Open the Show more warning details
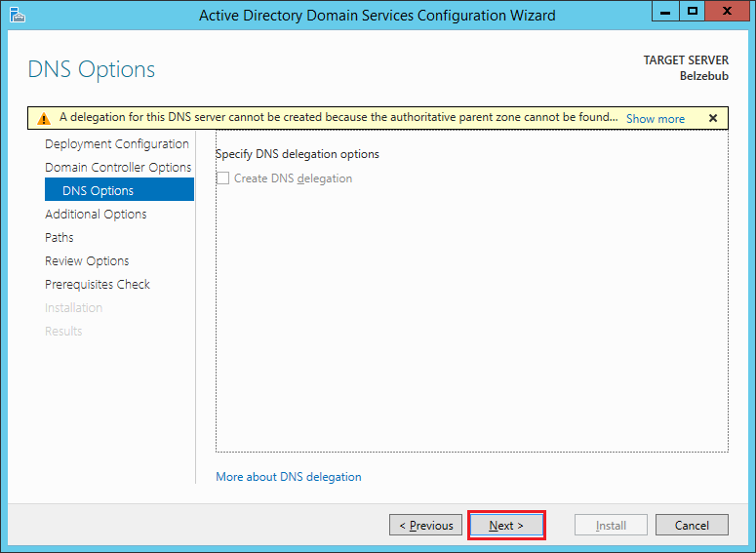Image resolution: width=756 pixels, height=553 pixels. pyautogui.click(x=656, y=119)
